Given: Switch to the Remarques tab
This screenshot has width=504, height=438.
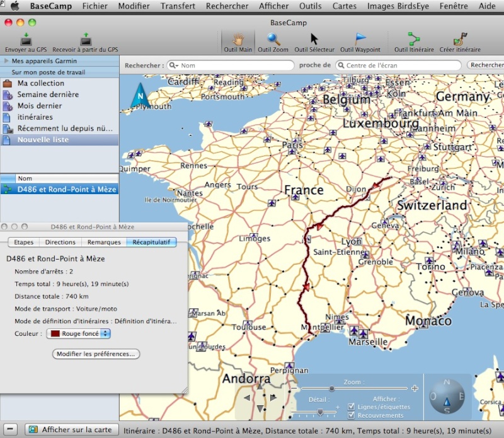Looking at the screenshot, I should click(x=104, y=242).
